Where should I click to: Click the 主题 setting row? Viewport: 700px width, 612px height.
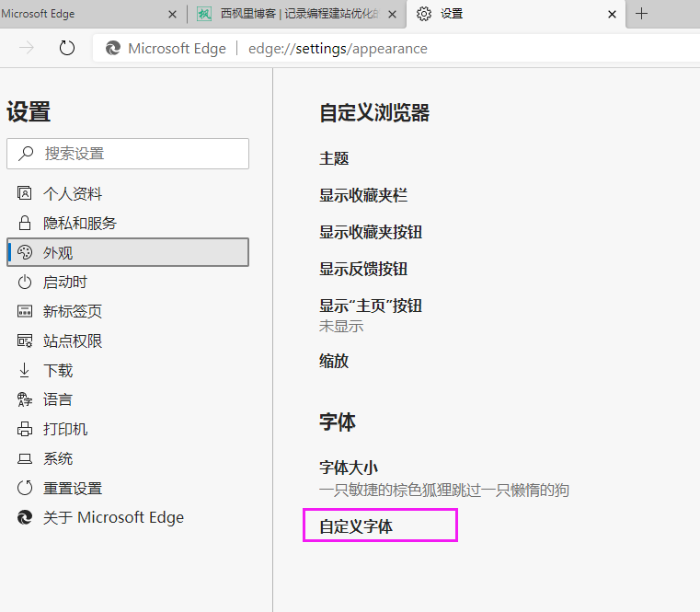click(334, 158)
